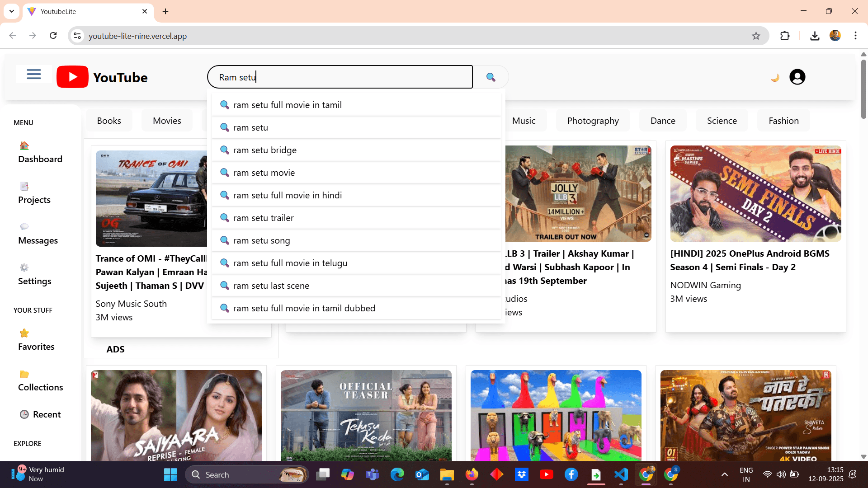Screen dimensions: 868x488
Task: Open Visual Studio Code from taskbar
Action: coord(621,474)
